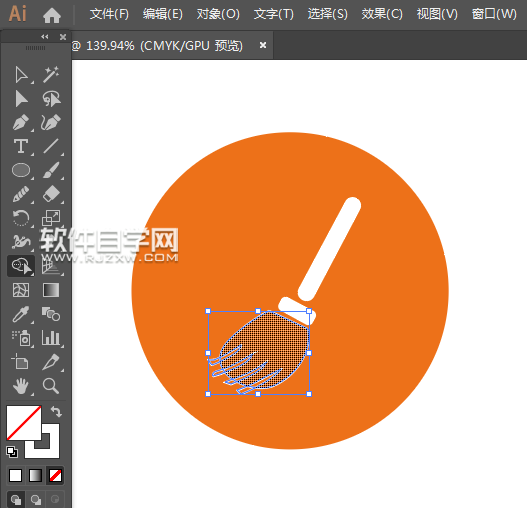Reset to default fill and stroke
527x508 pixels.
pyautogui.click(x=12, y=452)
